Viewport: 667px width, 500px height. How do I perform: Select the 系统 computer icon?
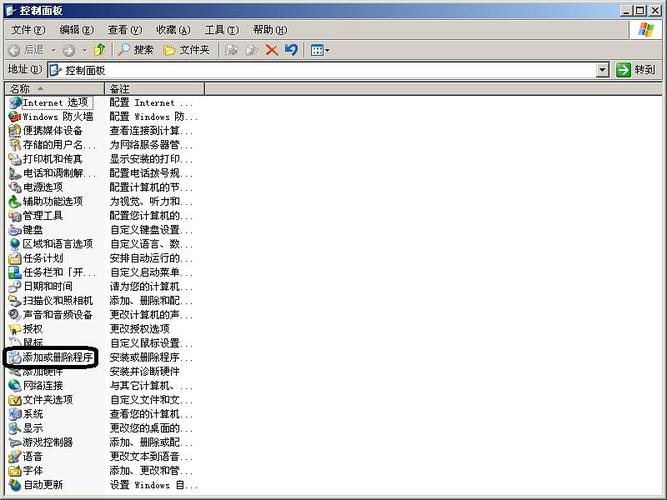point(15,414)
